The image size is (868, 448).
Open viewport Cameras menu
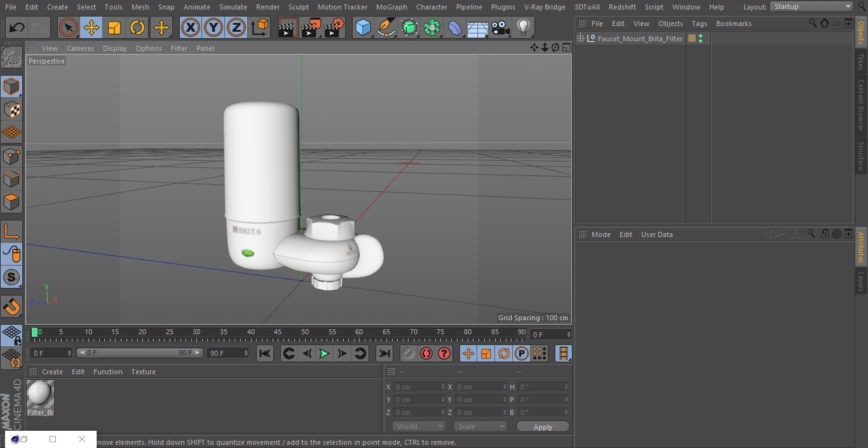pyautogui.click(x=80, y=48)
